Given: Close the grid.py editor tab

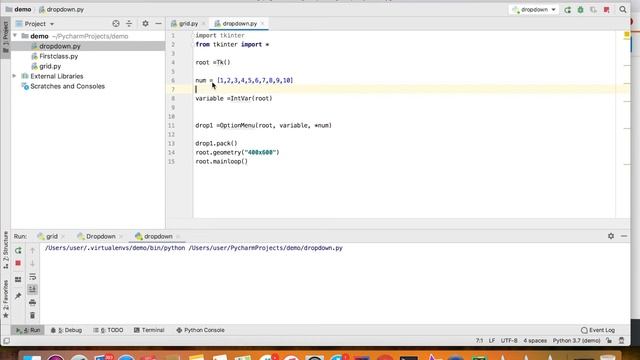Looking at the screenshot, I should tap(204, 24).
